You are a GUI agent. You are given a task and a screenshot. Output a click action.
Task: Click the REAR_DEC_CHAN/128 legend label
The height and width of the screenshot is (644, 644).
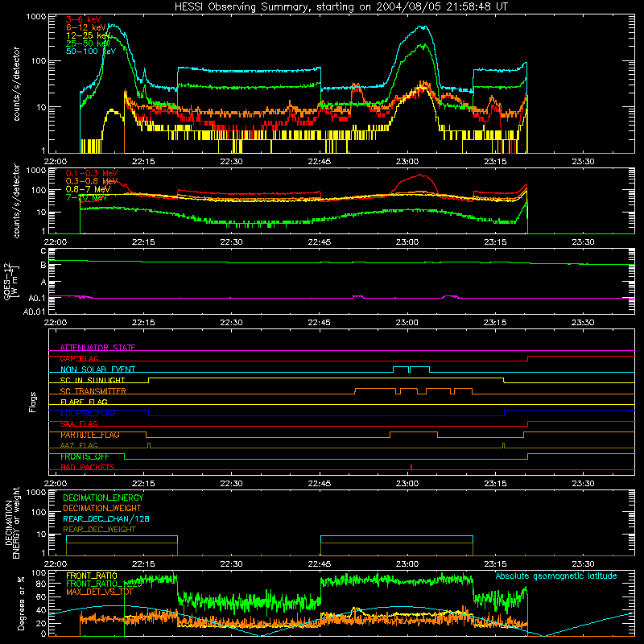106,518
